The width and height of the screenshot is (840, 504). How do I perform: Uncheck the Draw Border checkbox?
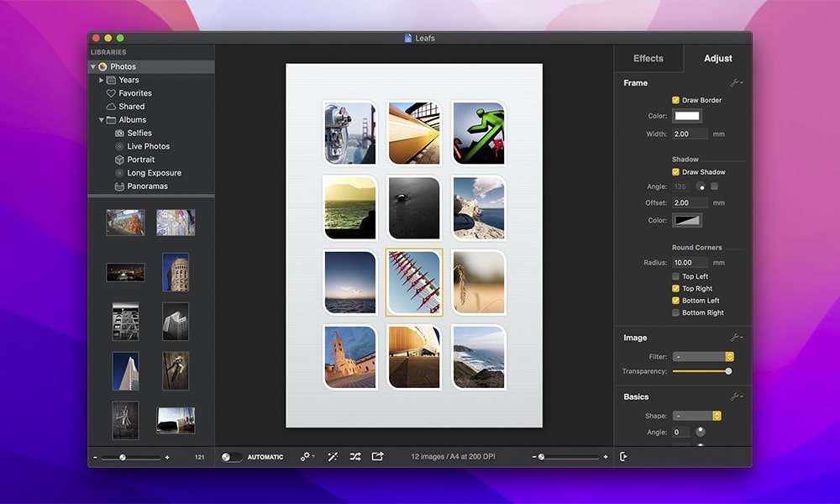676,100
